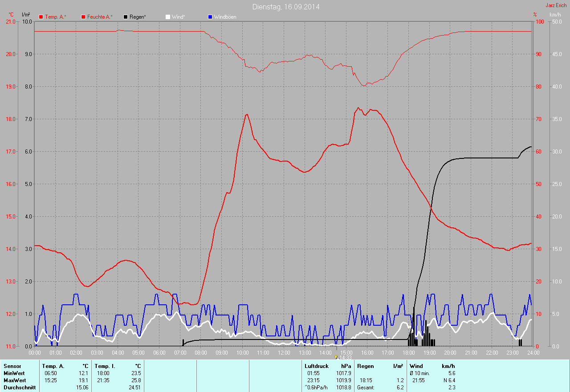570x392 pixels.
Task: Click the wind value '2.3' in Durchschnitt row
Action: [x=452, y=388]
